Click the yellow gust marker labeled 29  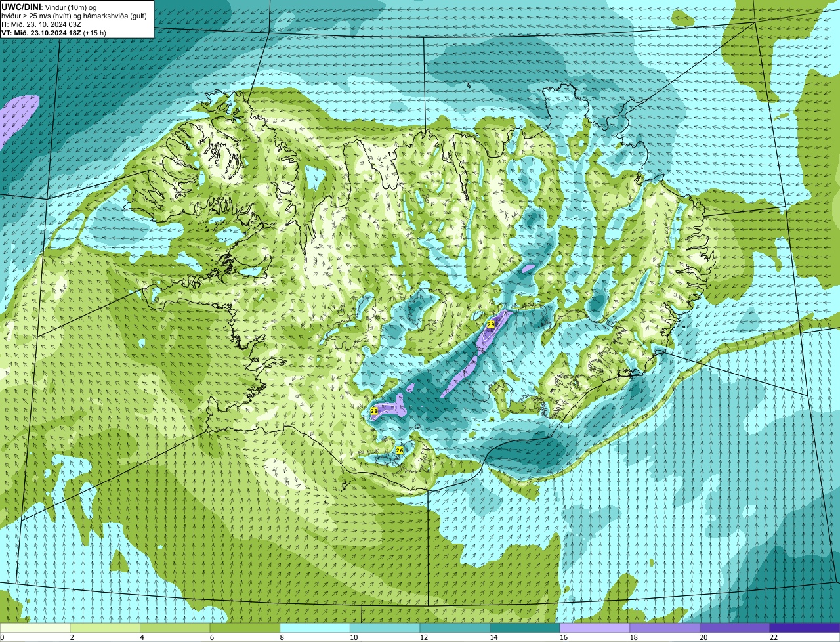(x=490, y=324)
